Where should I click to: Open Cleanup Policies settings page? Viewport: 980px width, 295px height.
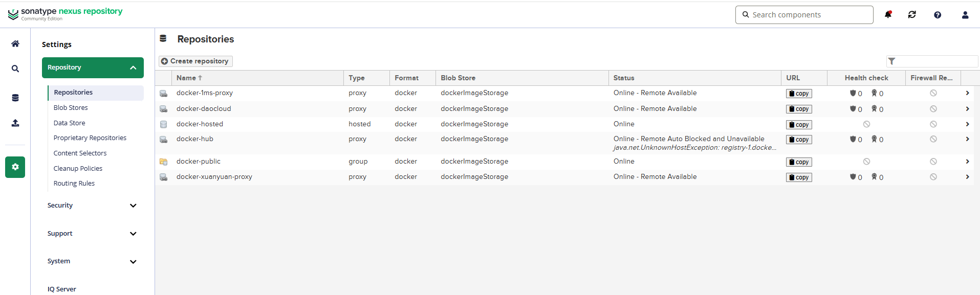tap(78, 169)
